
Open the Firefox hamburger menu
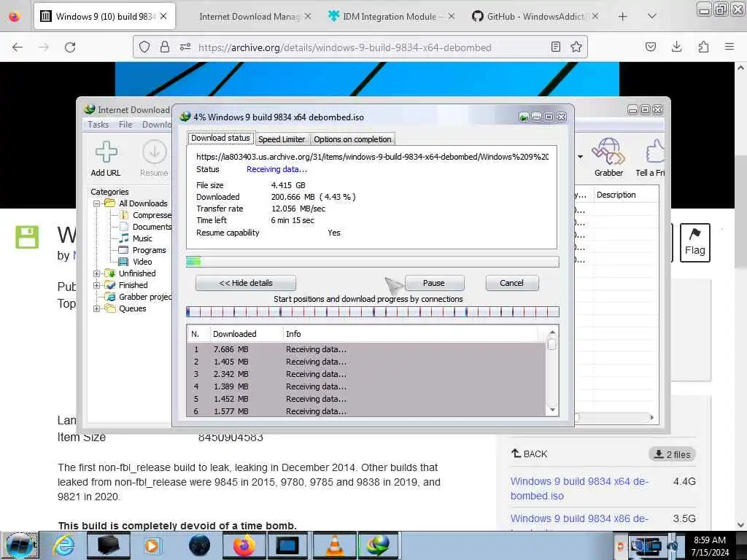click(x=729, y=47)
